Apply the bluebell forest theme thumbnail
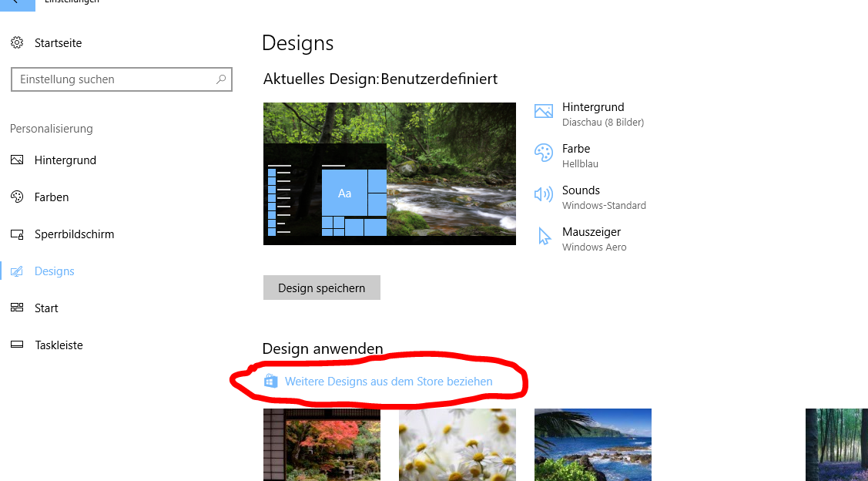The image size is (868, 481). point(836,445)
